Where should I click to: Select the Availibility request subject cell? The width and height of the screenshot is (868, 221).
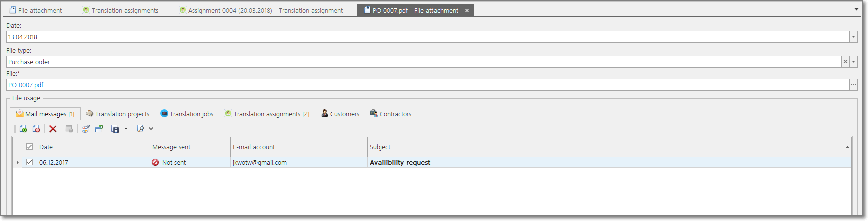[609, 162]
